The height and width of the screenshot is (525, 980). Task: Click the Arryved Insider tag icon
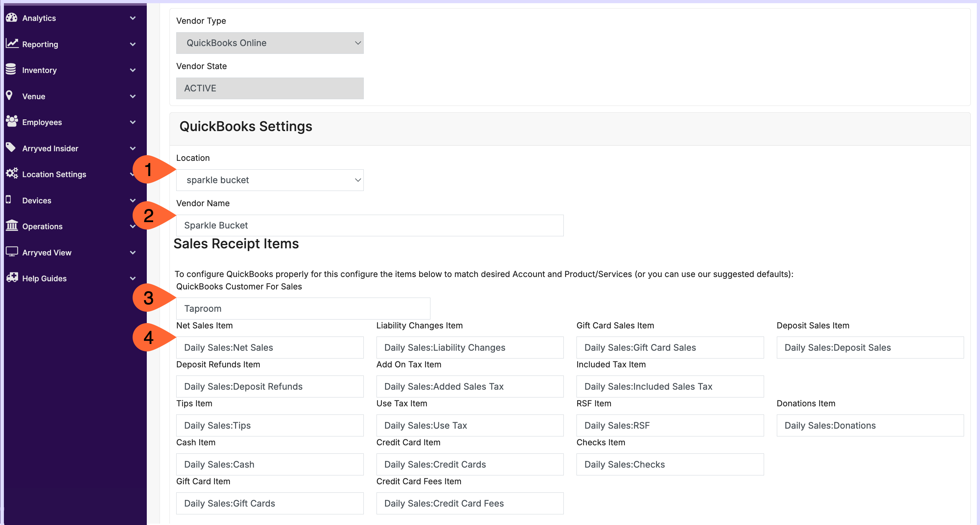tap(11, 147)
